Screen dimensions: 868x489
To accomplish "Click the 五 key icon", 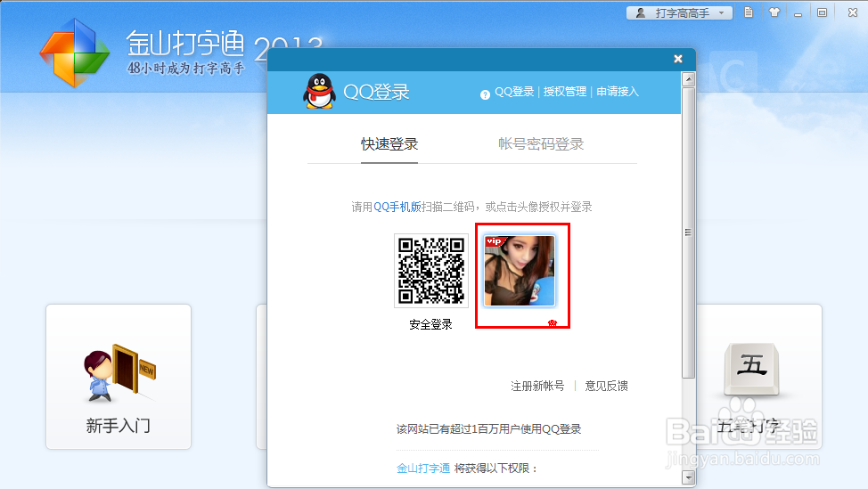I will [x=752, y=369].
